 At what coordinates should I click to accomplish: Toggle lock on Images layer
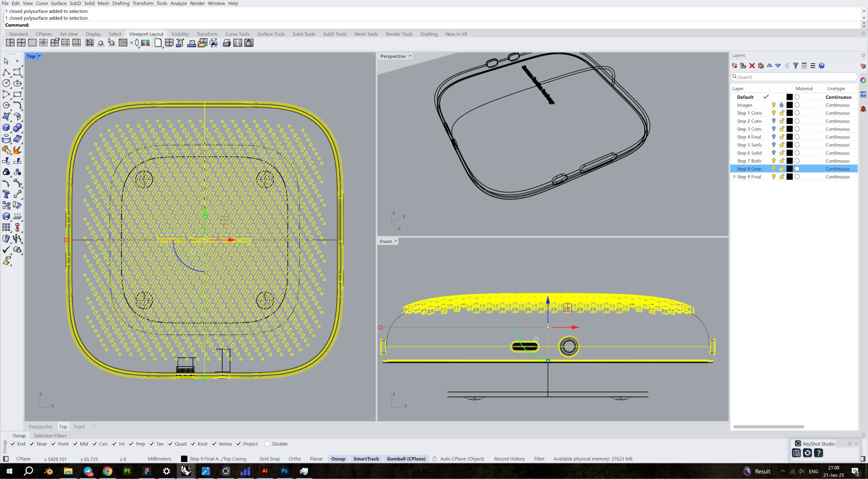[782, 105]
